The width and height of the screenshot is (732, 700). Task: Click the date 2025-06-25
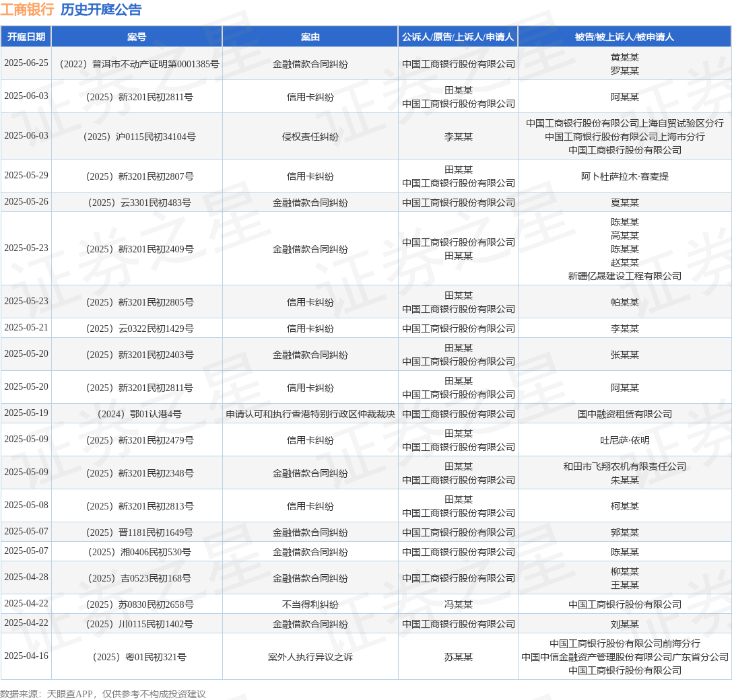tap(26, 63)
